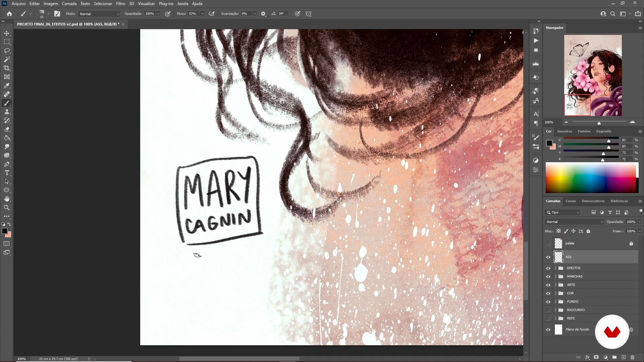Screen dimensions: 644x362
Task: Open the Fluxo dropdown arrow
Action: [202, 14]
